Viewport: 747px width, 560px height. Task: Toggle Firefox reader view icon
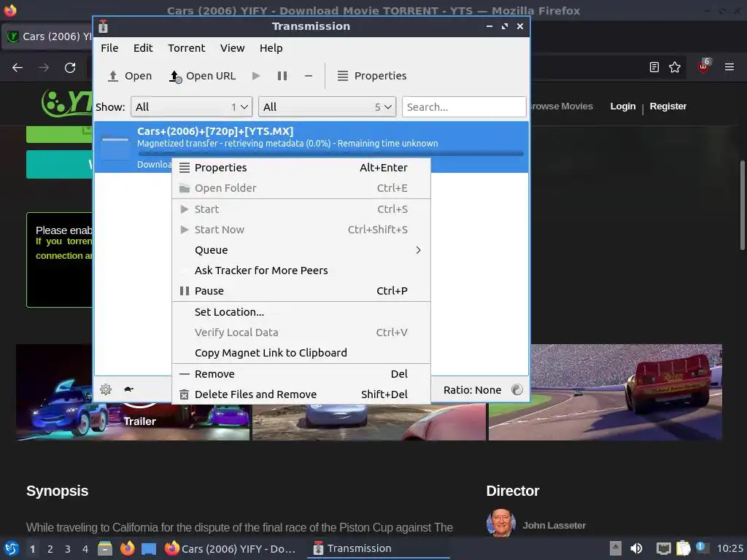tap(654, 67)
